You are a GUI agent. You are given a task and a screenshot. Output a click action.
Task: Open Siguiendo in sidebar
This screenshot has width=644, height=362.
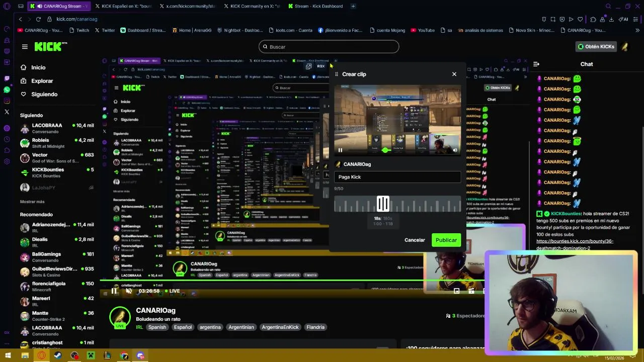point(39,95)
